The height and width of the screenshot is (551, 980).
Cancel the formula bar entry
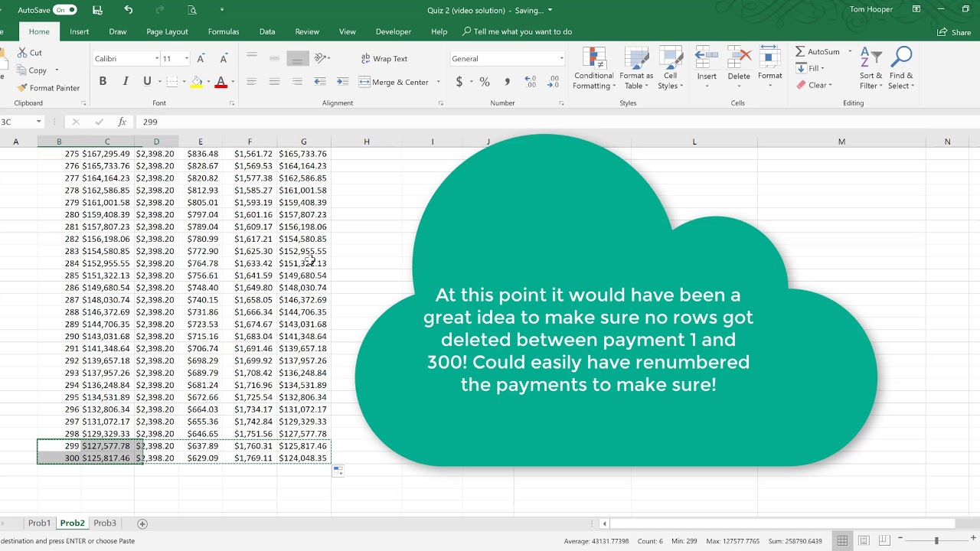[x=75, y=122]
